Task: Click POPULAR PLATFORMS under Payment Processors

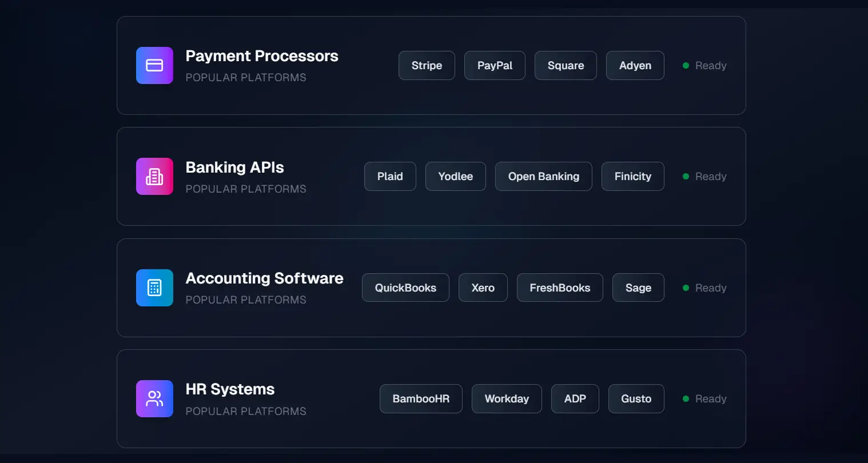Action: [246, 78]
